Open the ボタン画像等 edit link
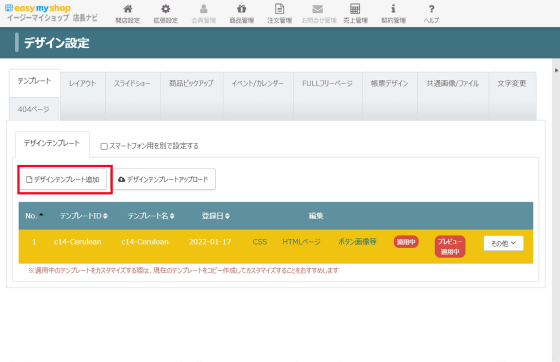560x362 pixels. pos(357,242)
